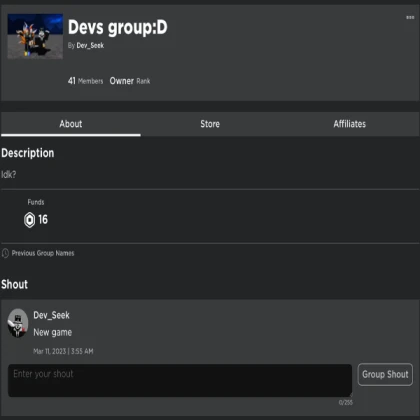Click the "Idk?" description text

coord(9,174)
